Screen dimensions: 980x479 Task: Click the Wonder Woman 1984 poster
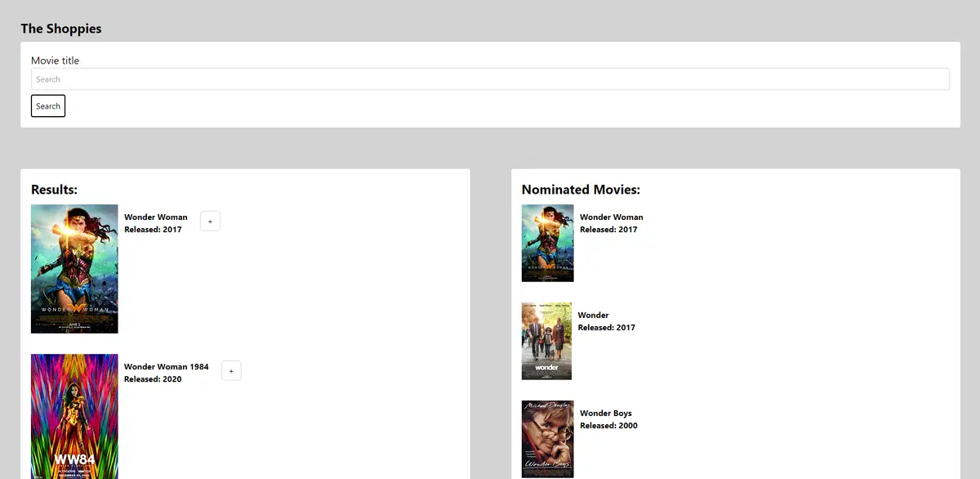[x=74, y=416]
